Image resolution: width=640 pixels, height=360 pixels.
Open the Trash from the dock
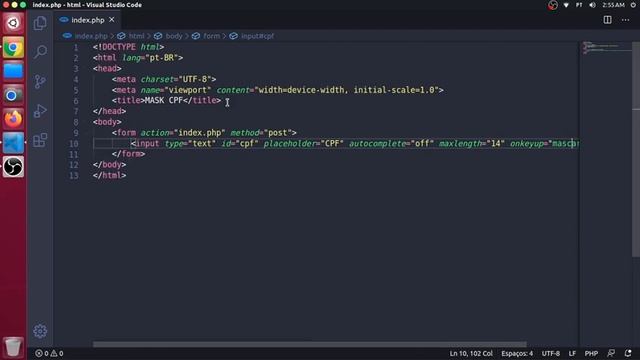tap(13, 347)
